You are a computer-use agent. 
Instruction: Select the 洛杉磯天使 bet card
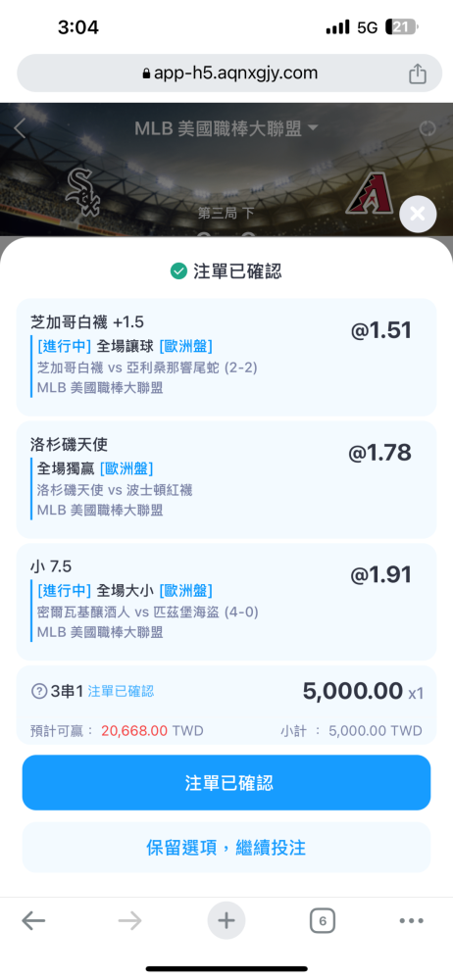tap(226, 479)
